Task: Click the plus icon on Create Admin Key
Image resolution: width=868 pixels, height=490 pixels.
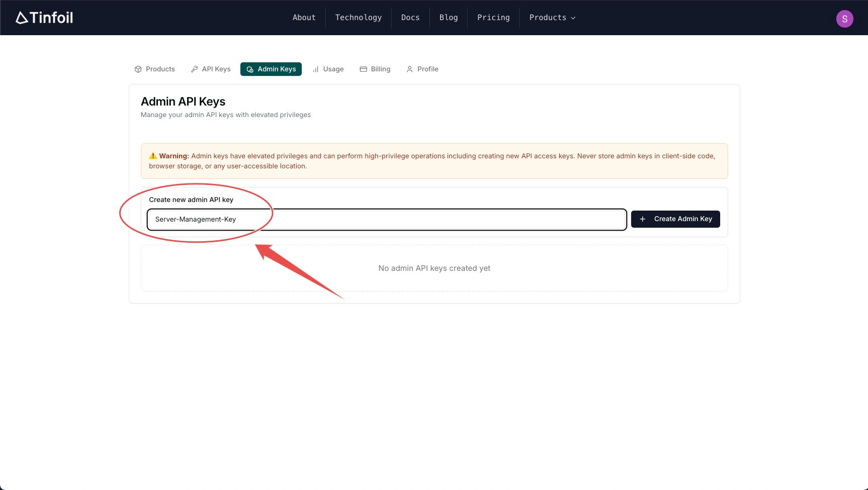Action: [x=642, y=219]
